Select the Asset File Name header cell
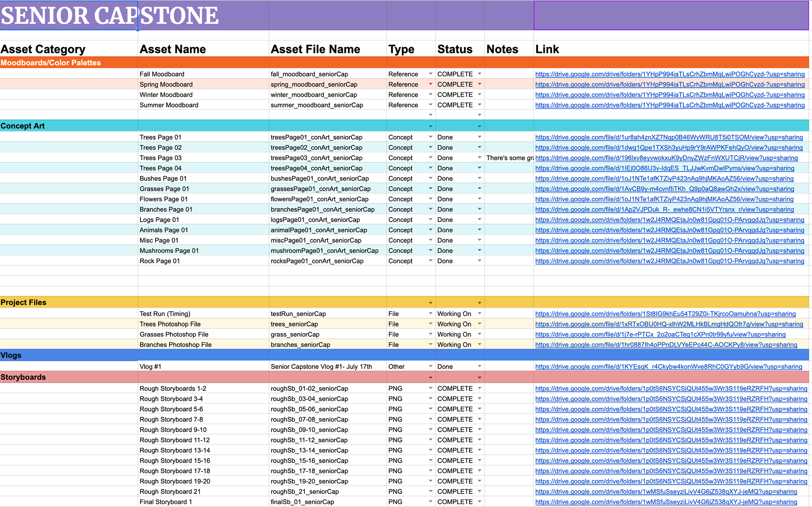Viewport: 812px width, 507px height. (328, 49)
